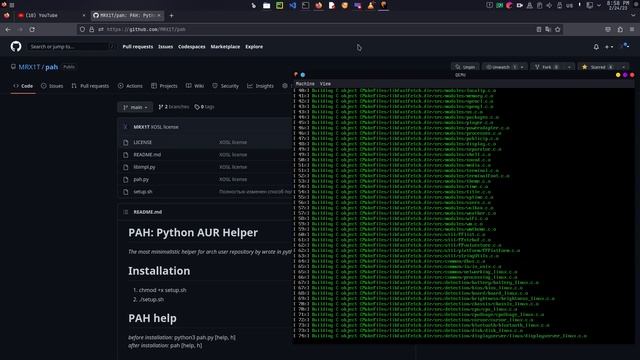Open the translate icon in address bar
This screenshot has width=640, height=360.
tap(548, 29)
